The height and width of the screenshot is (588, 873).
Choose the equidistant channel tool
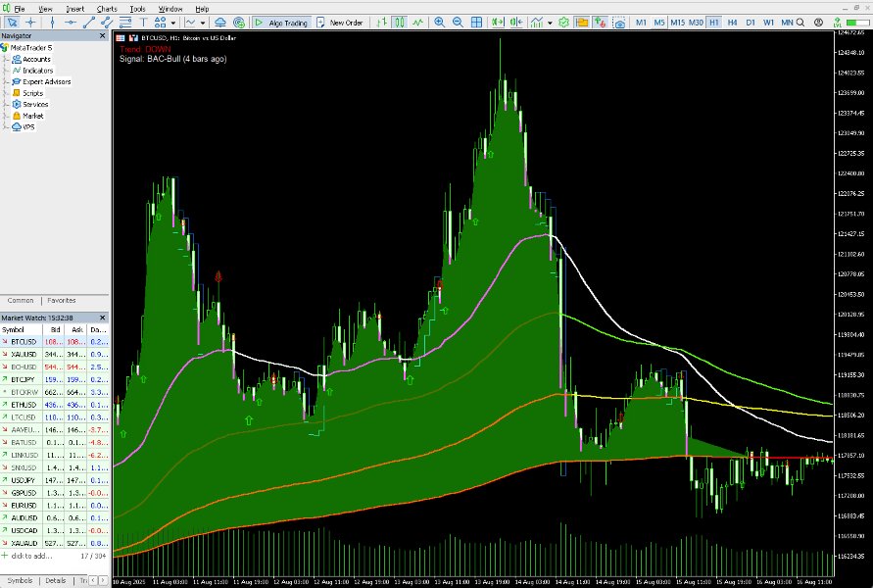(107, 23)
